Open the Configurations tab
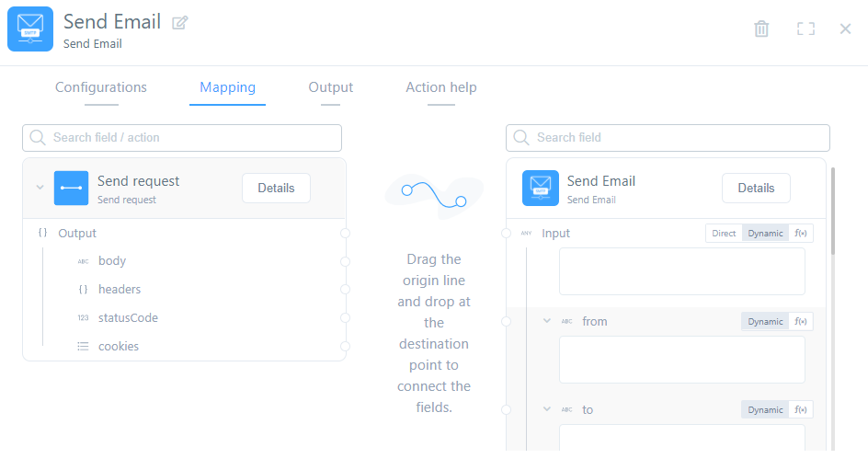 (101, 87)
